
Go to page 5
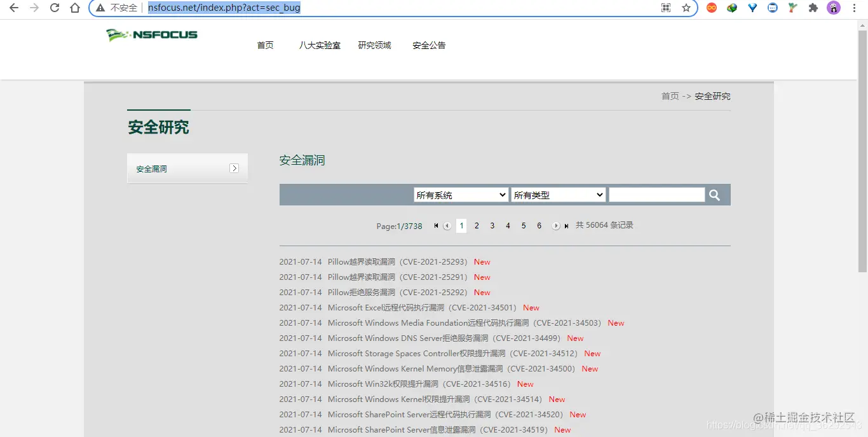coord(524,226)
